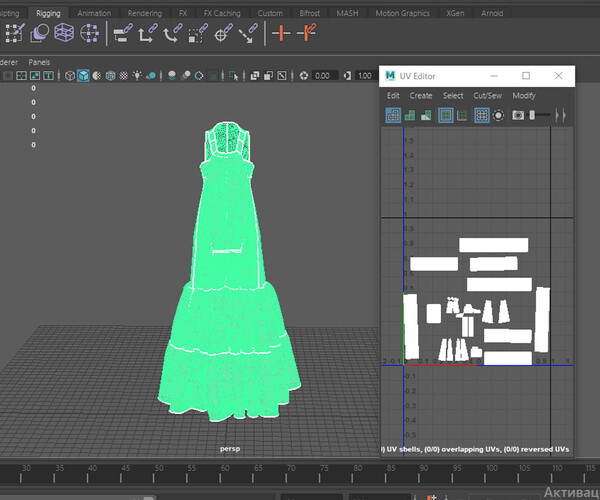The width and height of the screenshot is (600, 500).
Task: Expand UV Editor hidden toolbar arrows
Action: click(561, 115)
